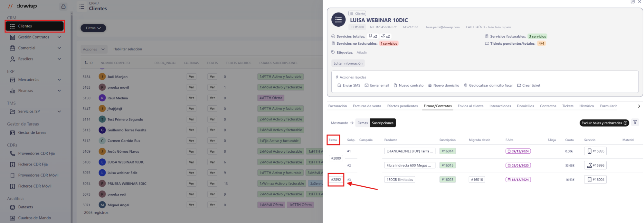Image resolution: width=644 pixels, height=223 pixels.
Task: Open migrado desde #16016
Action: [x=477, y=180]
